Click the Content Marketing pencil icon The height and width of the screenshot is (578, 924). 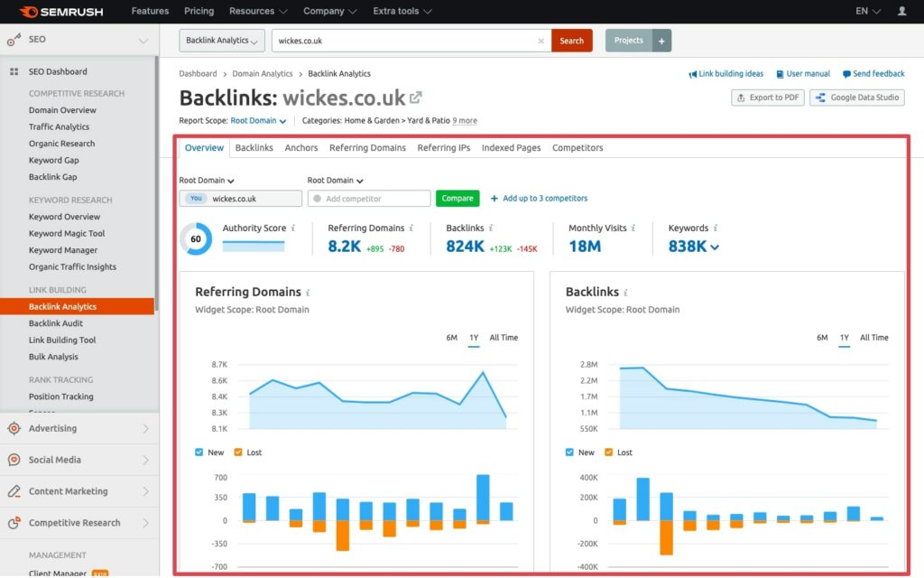pos(14,491)
